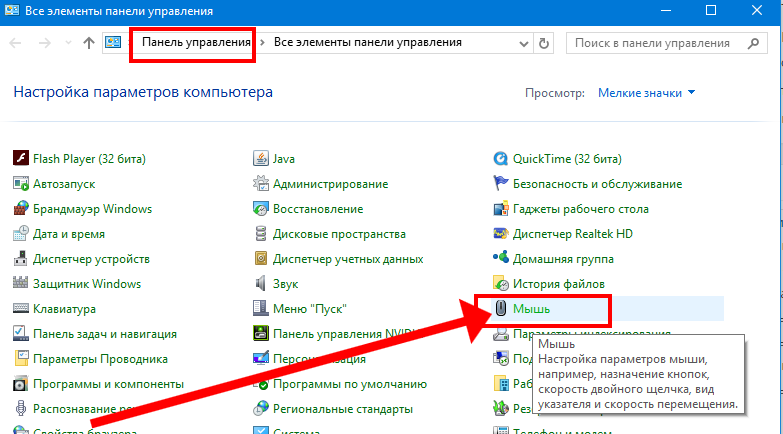Click the Мышь mouse icon
This screenshot has width=783, height=434.
[501, 309]
